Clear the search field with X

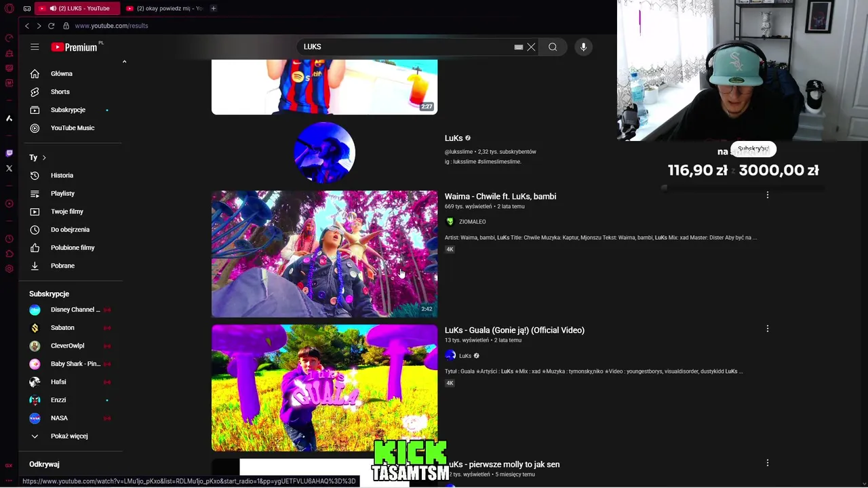click(x=531, y=47)
